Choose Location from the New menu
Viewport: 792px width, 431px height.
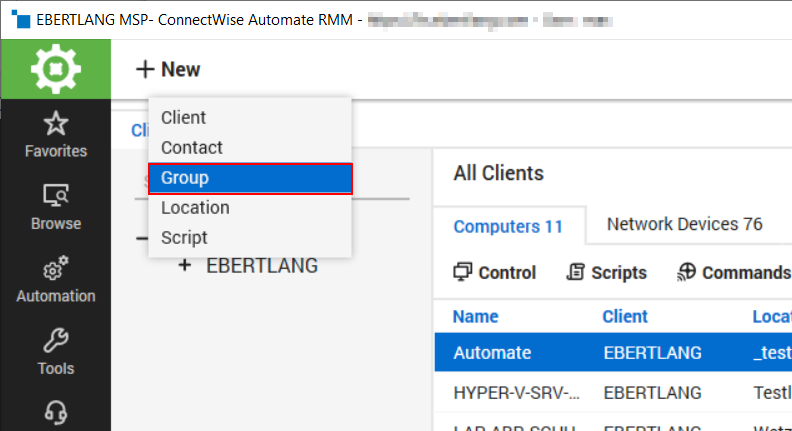click(250, 208)
